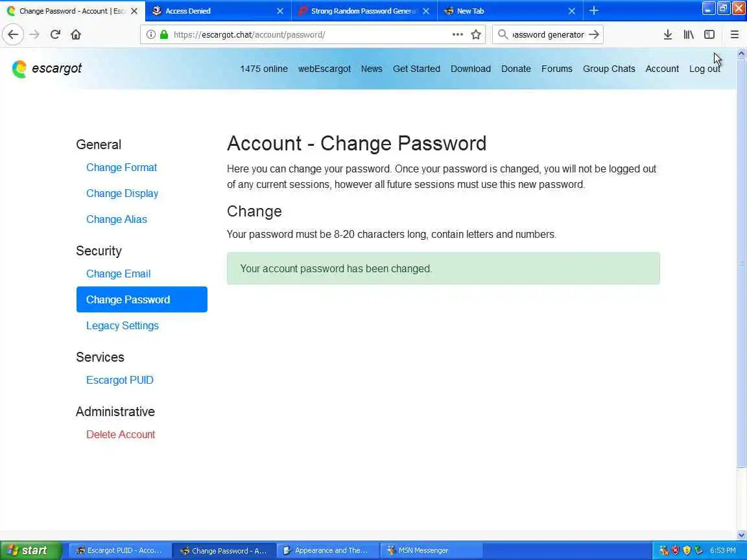Image resolution: width=747 pixels, height=560 pixels.
Task: Go back with the browser back arrow
Action: point(13,34)
